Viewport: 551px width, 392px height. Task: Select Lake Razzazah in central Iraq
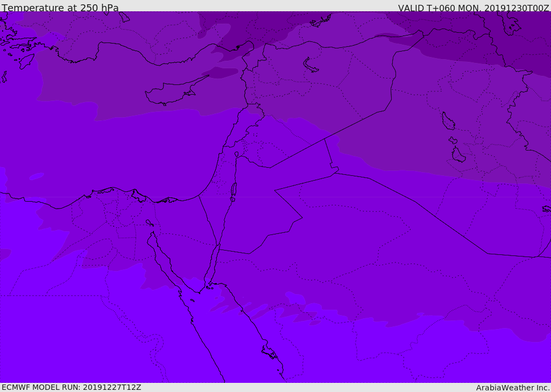pos(458,154)
